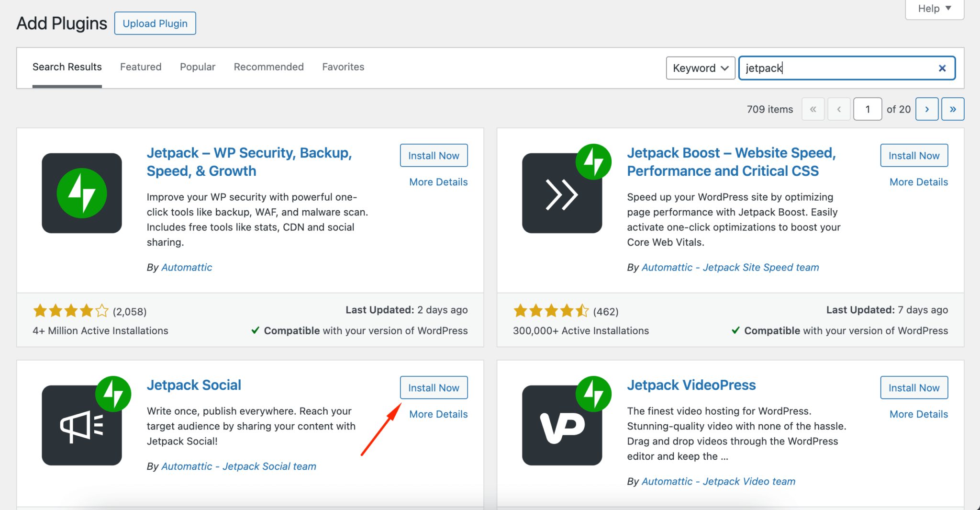The image size is (980, 510).
Task: Click the Jetpack Social megaphone icon
Action: 82,425
